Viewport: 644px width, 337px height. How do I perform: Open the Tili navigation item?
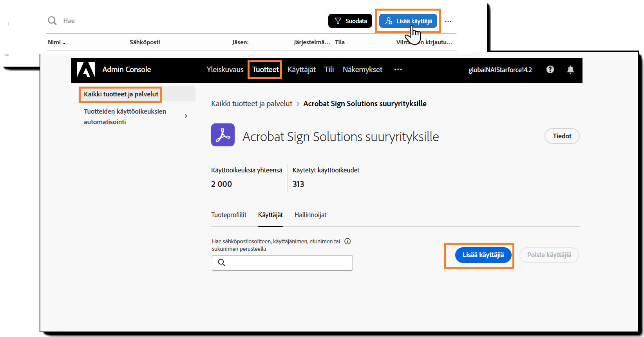(x=329, y=69)
